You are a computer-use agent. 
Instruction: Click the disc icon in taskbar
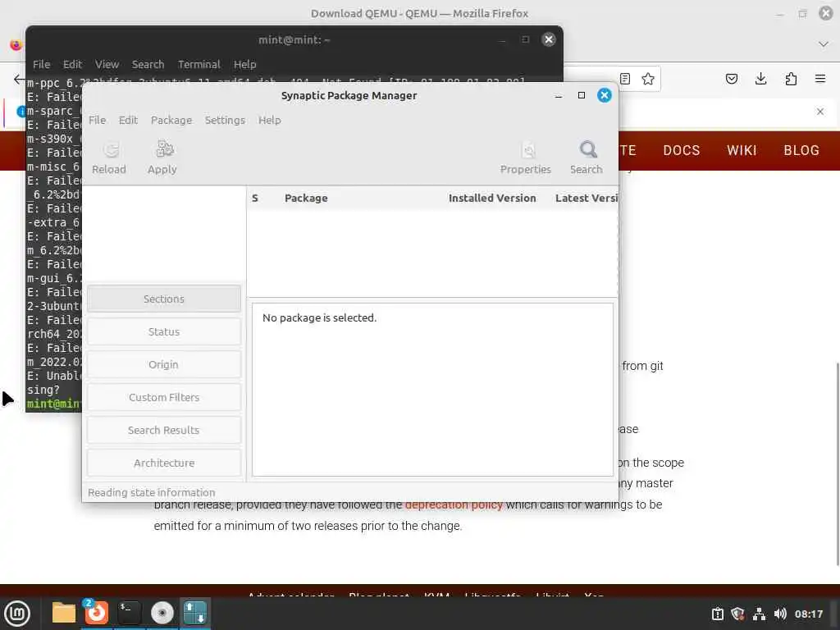coord(162,613)
